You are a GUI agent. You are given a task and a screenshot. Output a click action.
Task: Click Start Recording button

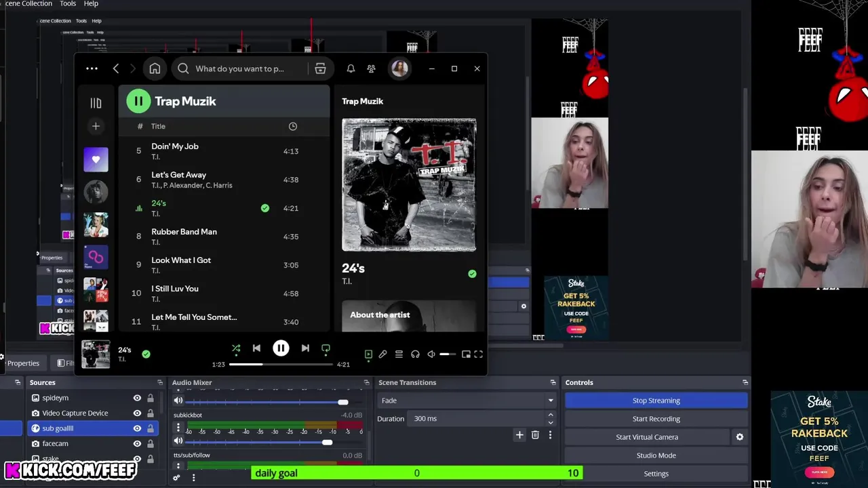click(x=656, y=419)
